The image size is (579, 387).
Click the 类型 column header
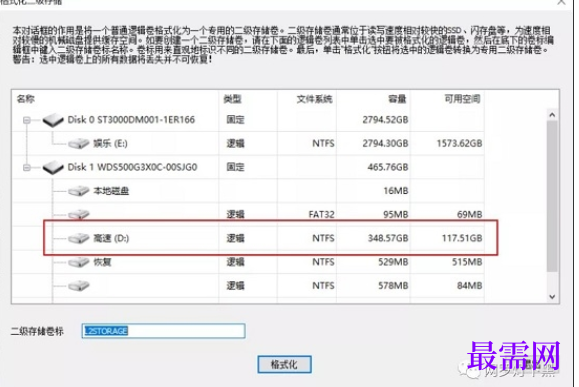[x=232, y=99]
